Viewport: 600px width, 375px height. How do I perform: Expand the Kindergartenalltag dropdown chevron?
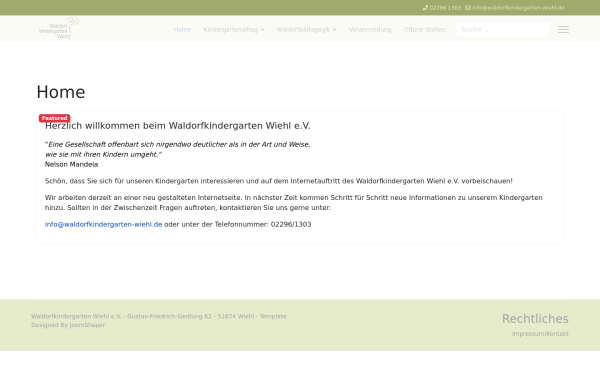[262, 29]
